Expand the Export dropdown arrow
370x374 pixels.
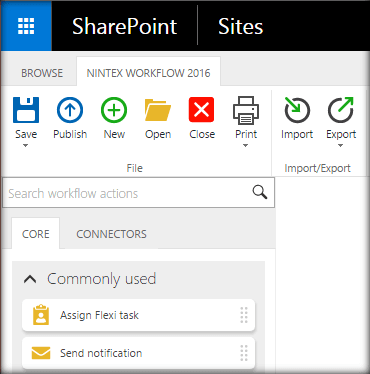click(x=340, y=145)
